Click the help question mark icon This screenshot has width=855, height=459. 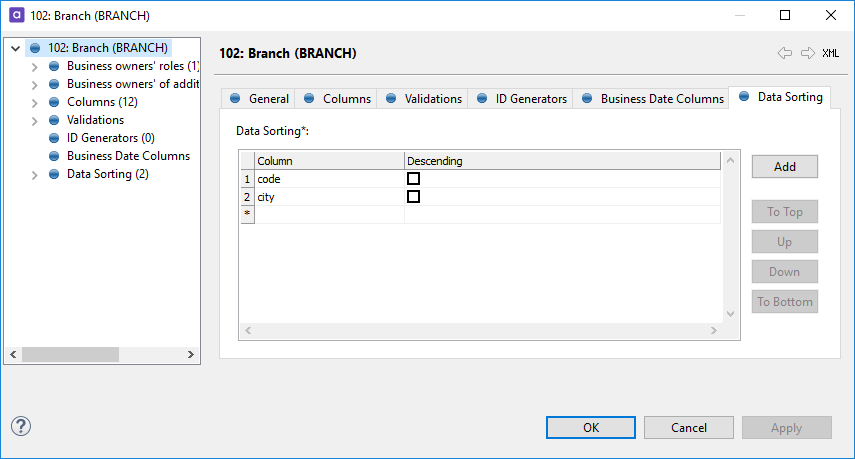tap(21, 426)
